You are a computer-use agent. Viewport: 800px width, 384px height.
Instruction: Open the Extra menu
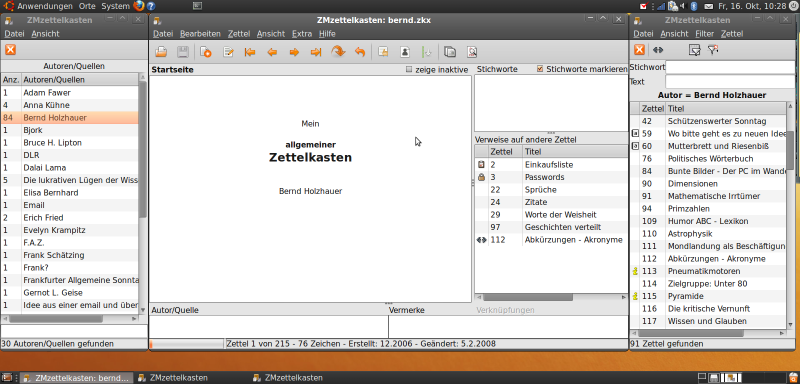tap(302, 34)
